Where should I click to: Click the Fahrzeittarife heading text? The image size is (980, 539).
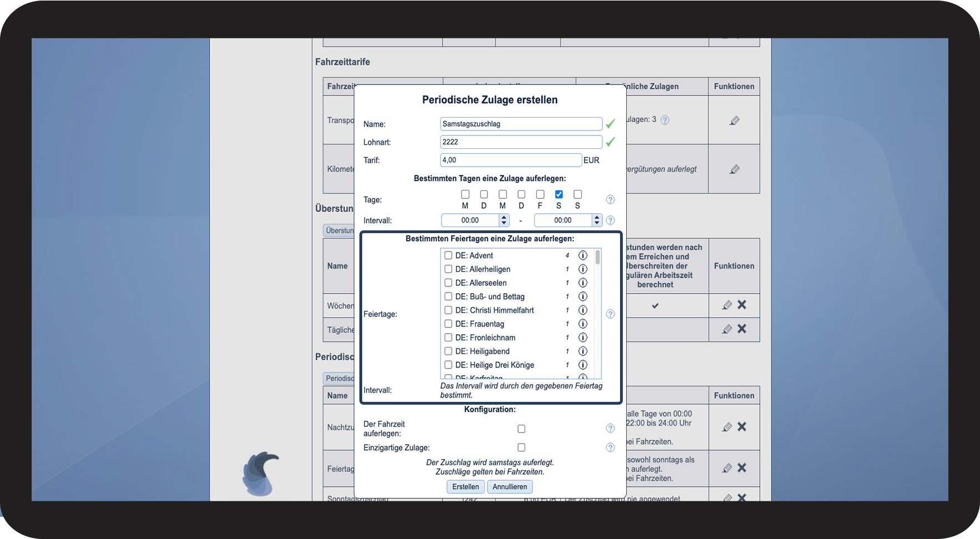click(343, 62)
